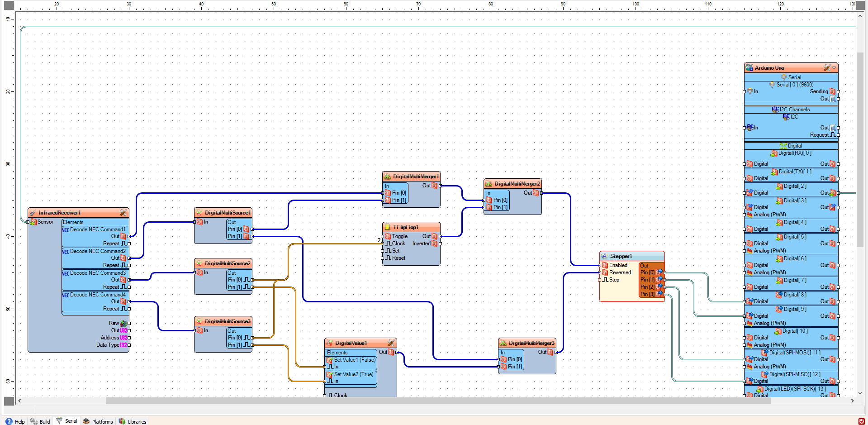Click TFlipFlop1 Toggle pin icon
The image size is (868, 425).
[388, 236]
